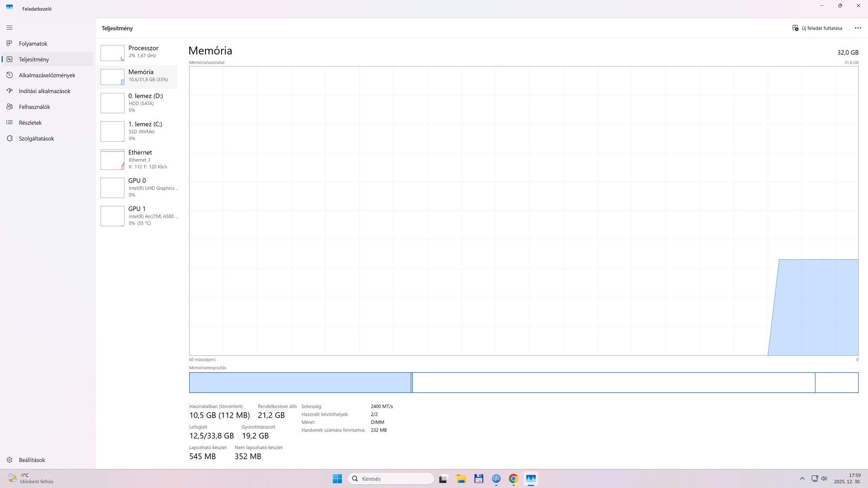Viewport: 868px width, 488px height.
Task: Open the three-dot more options menu
Action: tap(858, 28)
